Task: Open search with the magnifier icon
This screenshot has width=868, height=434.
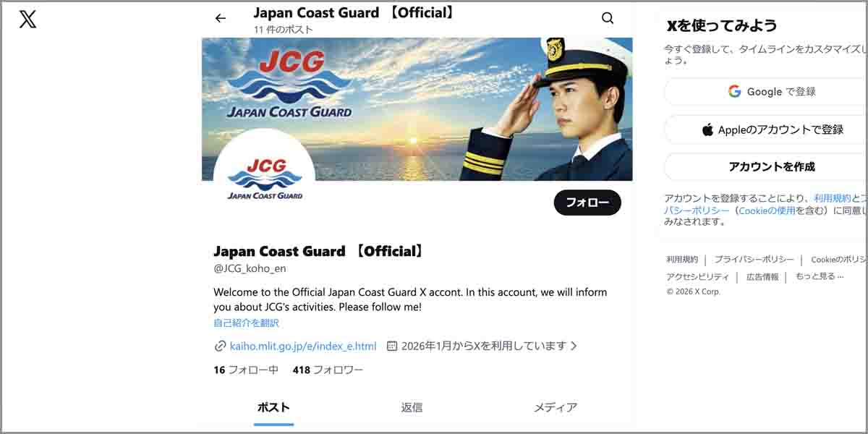Action: (x=608, y=19)
